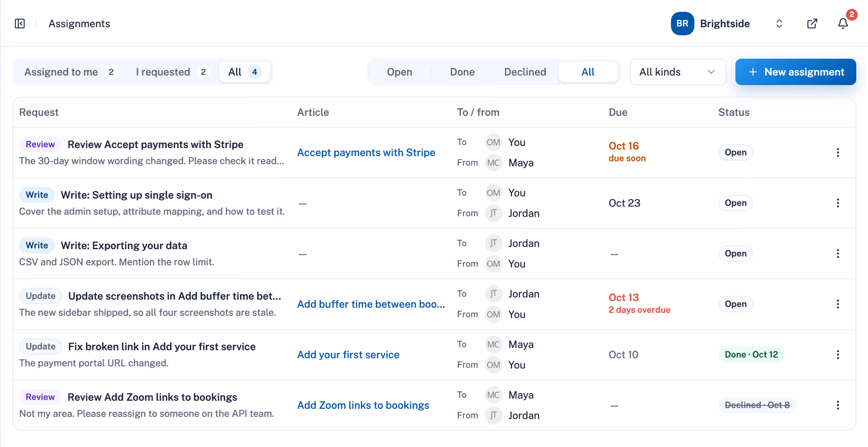Viewport: 868px width, 447px height.
Task: Switch to the Assigned to me tab
Action: click(x=70, y=72)
